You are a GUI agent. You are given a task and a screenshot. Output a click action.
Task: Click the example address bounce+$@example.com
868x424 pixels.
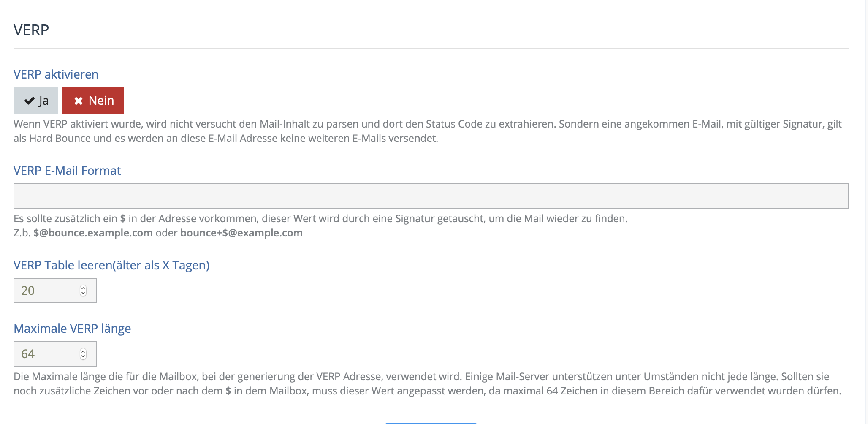tap(241, 233)
